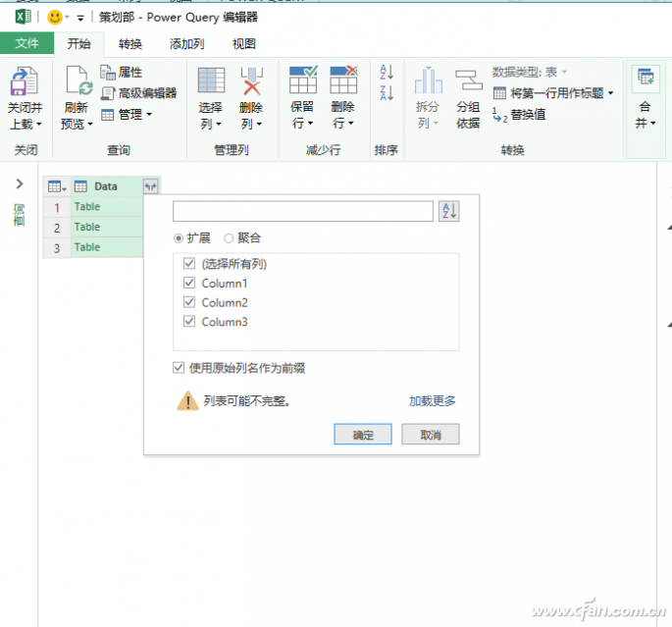
Task: Click the 合并 icon in ribbon
Action: [646, 78]
